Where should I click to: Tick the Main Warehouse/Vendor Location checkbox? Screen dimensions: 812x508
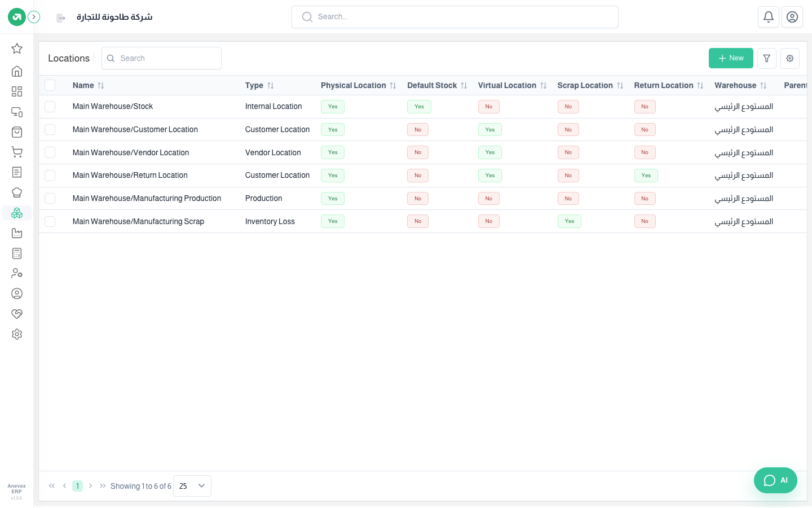(50, 152)
